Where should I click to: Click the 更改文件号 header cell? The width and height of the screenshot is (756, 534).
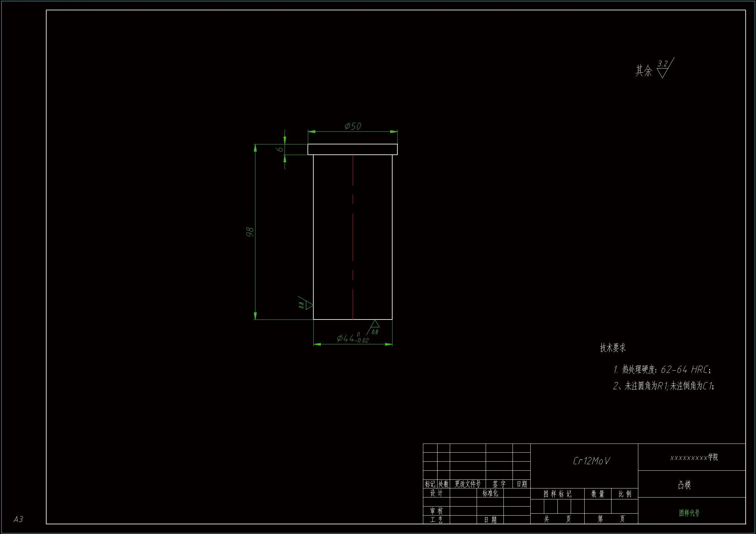pos(468,484)
